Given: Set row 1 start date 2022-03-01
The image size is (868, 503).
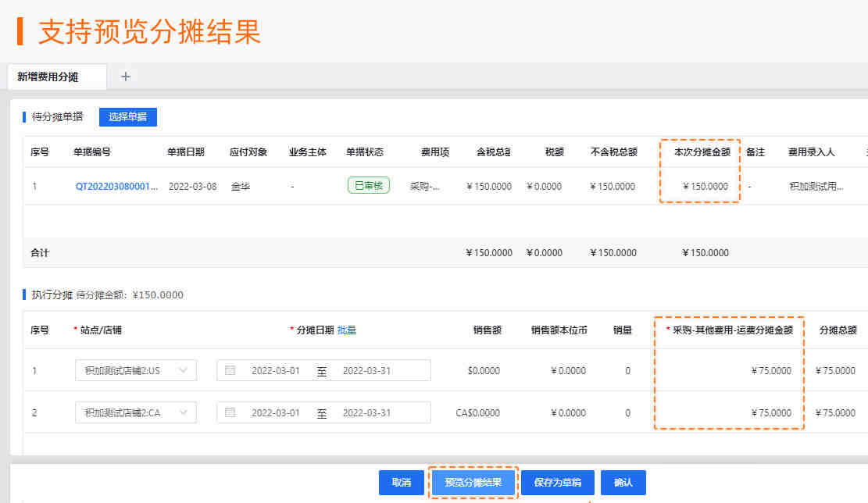Looking at the screenshot, I should [276, 371].
